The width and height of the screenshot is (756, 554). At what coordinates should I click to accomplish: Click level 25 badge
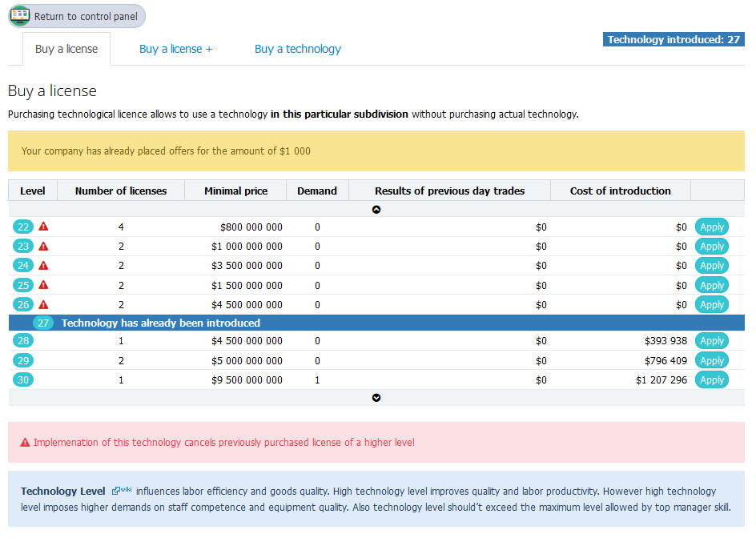click(23, 285)
